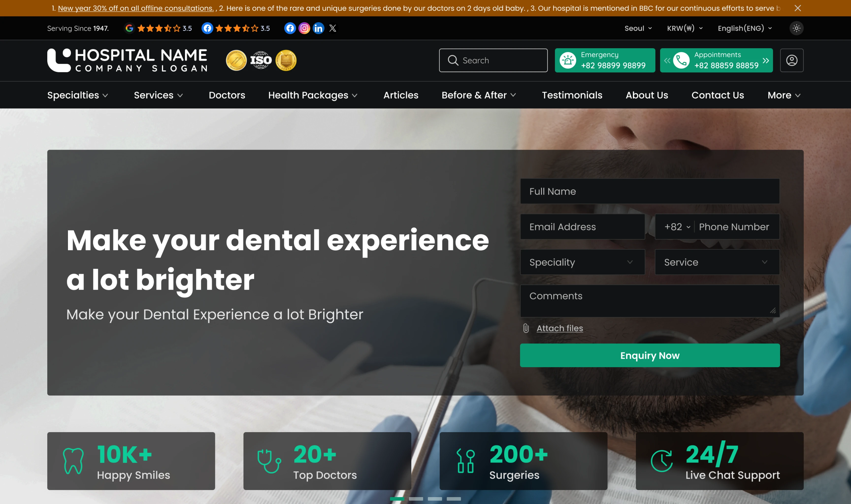
Task: Click the 200+ Surgeries card
Action: 523,461
